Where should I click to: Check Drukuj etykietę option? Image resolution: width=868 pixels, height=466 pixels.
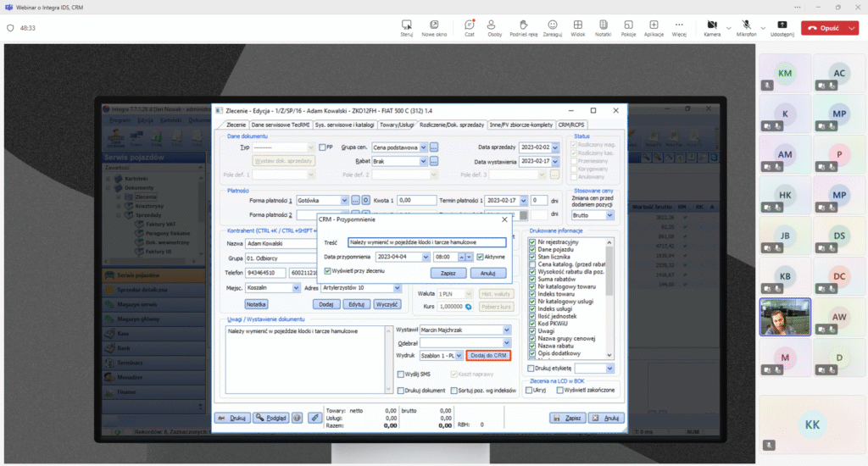(x=531, y=368)
